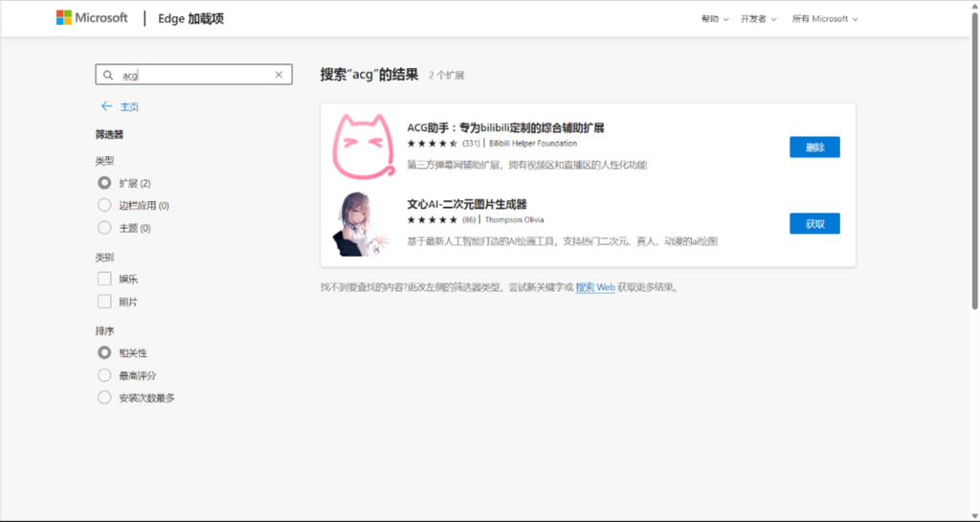Click the 文心AI description text 基于最新人工智能
Screen dimensions: 980x522
point(562,241)
